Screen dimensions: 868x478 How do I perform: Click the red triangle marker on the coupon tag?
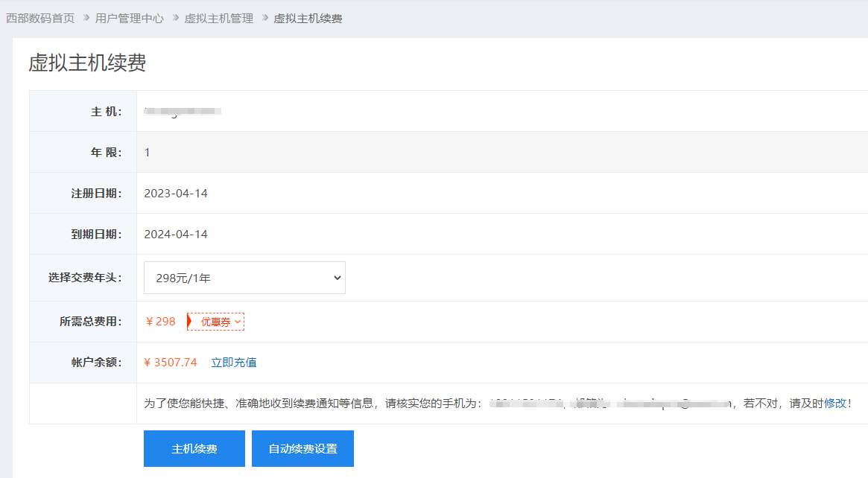point(190,322)
